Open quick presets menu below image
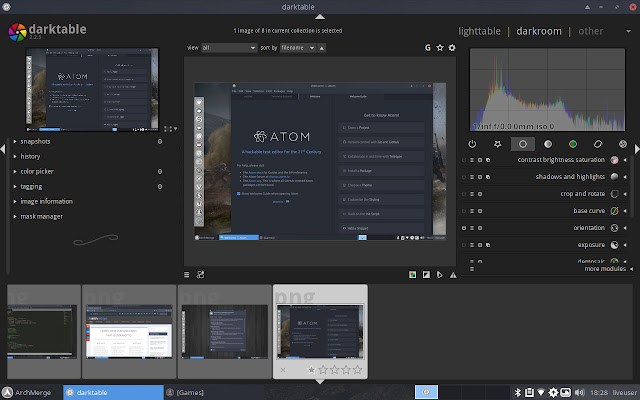640x400 pixels. coord(187,275)
